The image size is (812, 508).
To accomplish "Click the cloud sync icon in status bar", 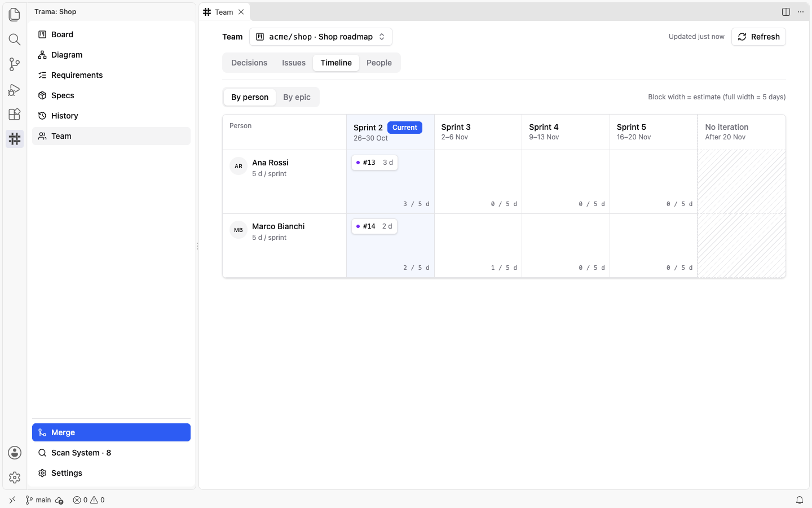I will [x=59, y=500].
